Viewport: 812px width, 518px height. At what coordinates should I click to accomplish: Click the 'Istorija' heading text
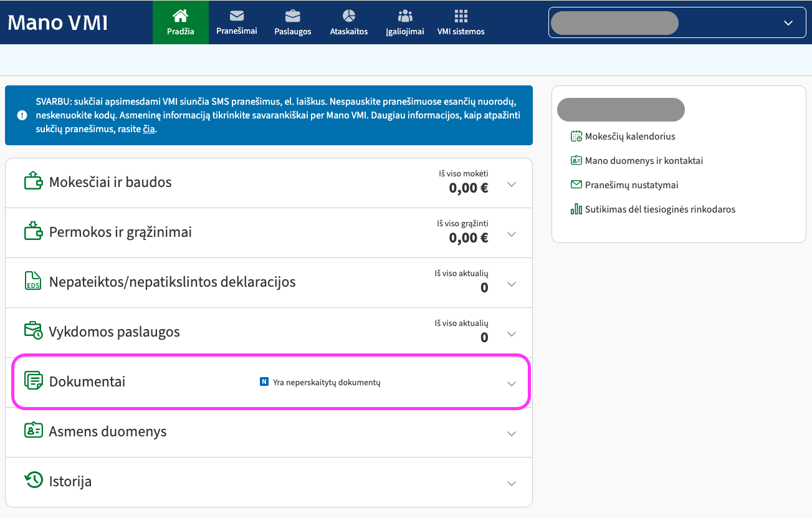coord(70,481)
